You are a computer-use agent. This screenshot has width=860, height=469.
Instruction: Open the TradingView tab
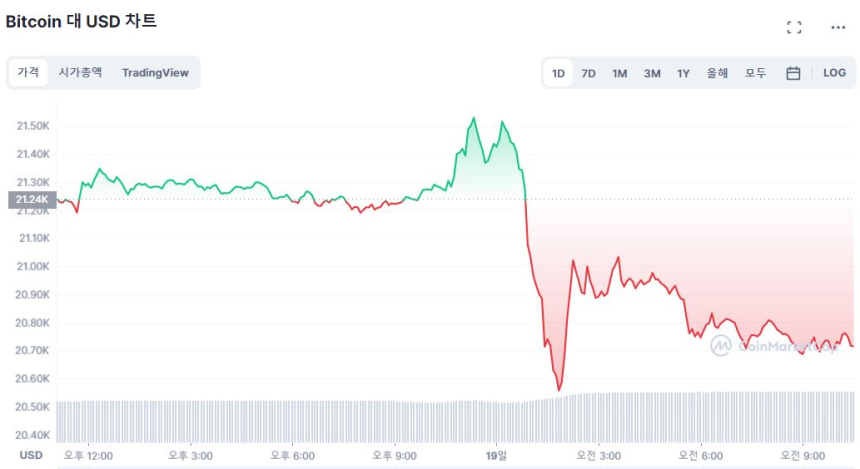155,72
